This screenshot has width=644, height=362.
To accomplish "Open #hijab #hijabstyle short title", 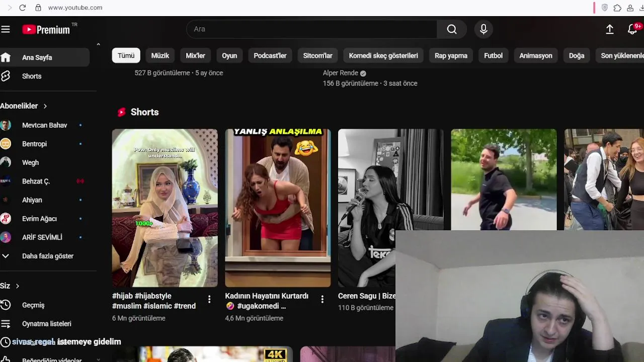I will [154, 301].
